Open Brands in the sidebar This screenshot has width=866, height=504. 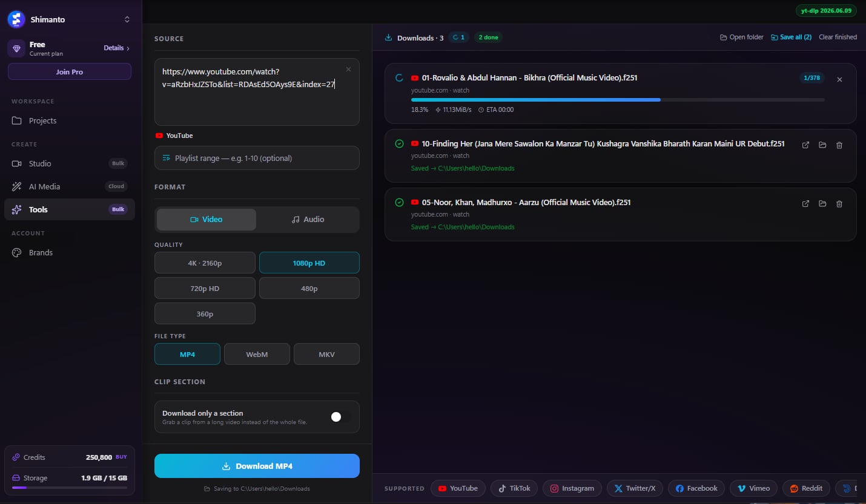(70, 252)
